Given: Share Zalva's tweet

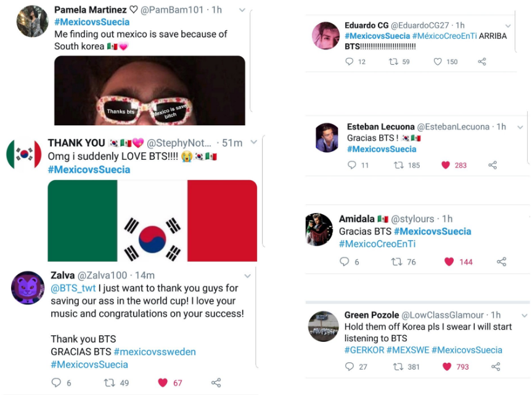Looking at the screenshot, I should 216,383.
